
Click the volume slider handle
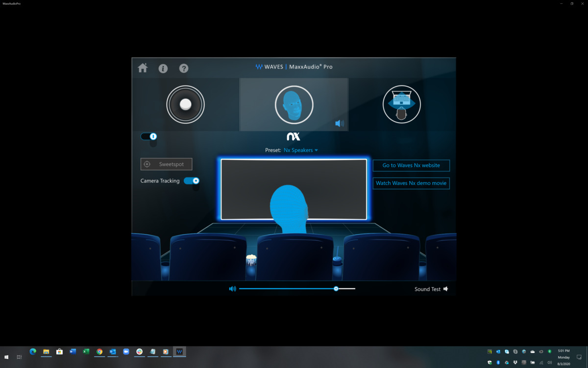click(x=336, y=289)
